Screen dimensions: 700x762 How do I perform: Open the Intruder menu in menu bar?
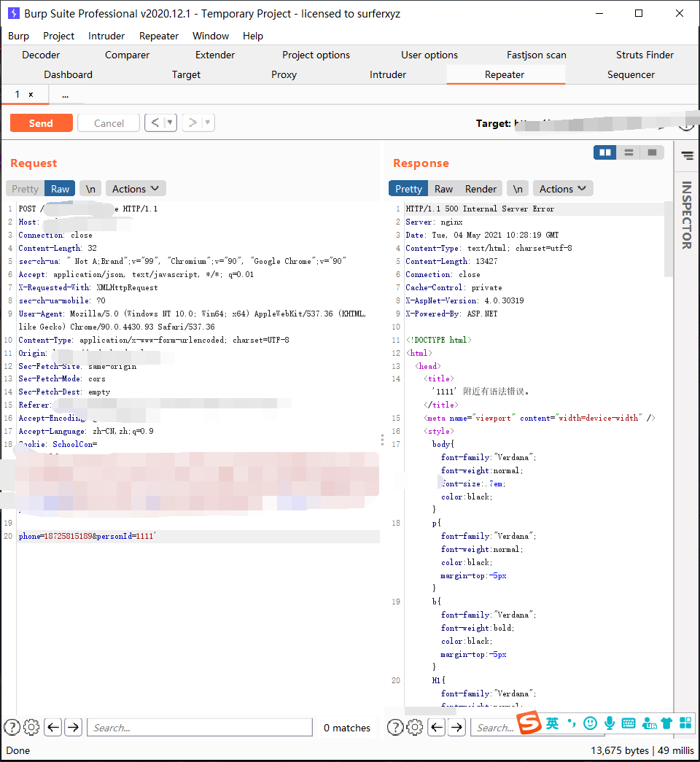click(106, 36)
